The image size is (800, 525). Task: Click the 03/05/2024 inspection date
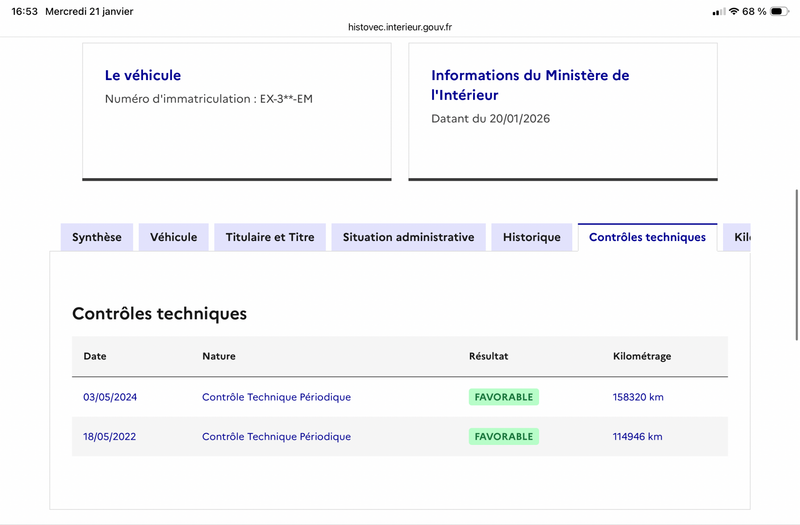click(110, 397)
